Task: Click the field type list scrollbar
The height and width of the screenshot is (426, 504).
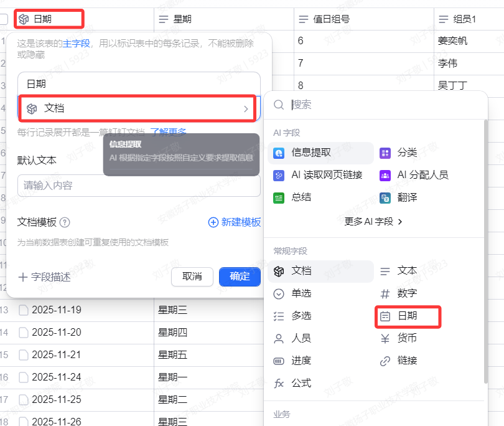Action: pyautogui.click(x=486, y=251)
